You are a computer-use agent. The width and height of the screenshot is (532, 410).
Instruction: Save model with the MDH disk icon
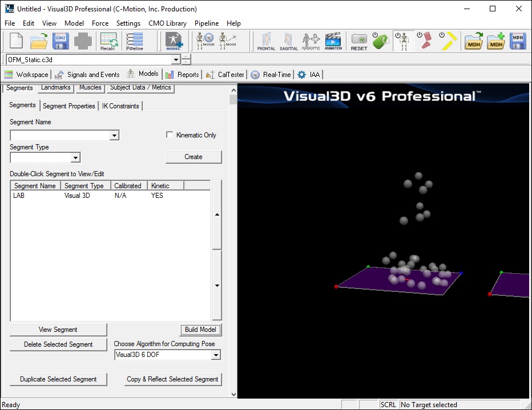518,41
